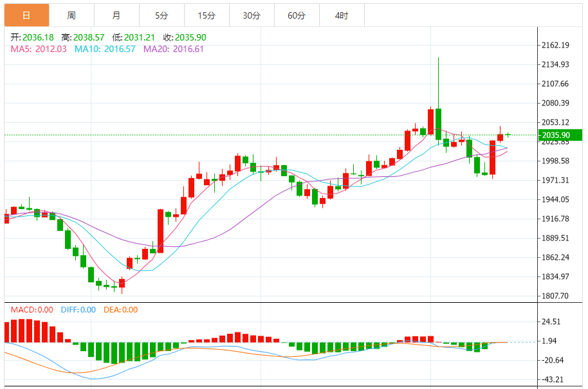Click the DIFF:0.00 indicator label
Viewport: 588px width, 389px height.
click(78, 310)
